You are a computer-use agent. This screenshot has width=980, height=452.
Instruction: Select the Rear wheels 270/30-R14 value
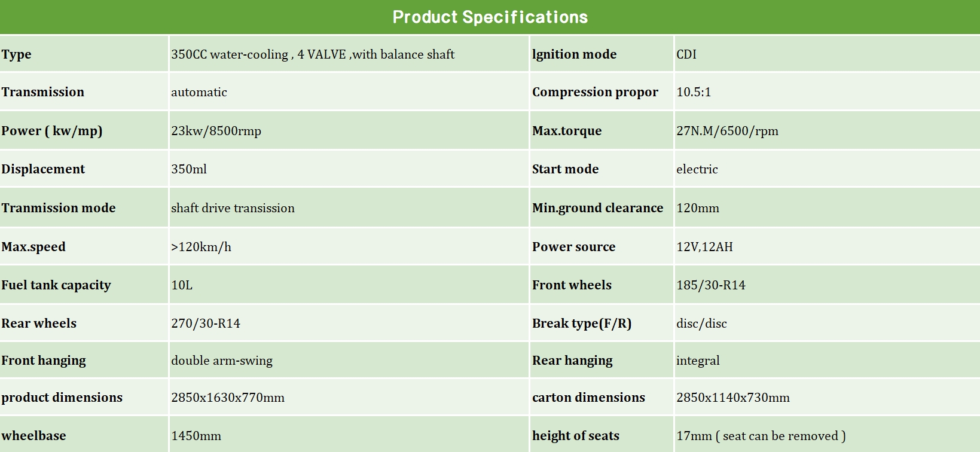(x=206, y=323)
